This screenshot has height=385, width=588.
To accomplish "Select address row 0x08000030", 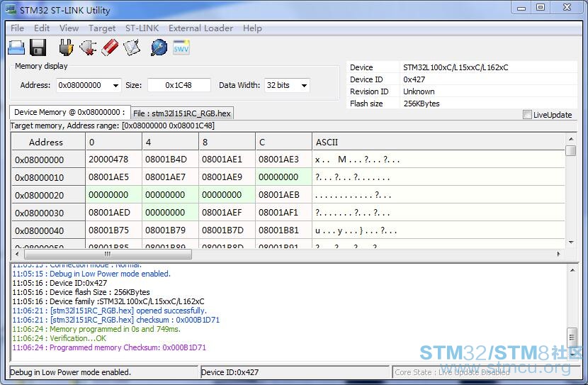I will (x=48, y=213).
